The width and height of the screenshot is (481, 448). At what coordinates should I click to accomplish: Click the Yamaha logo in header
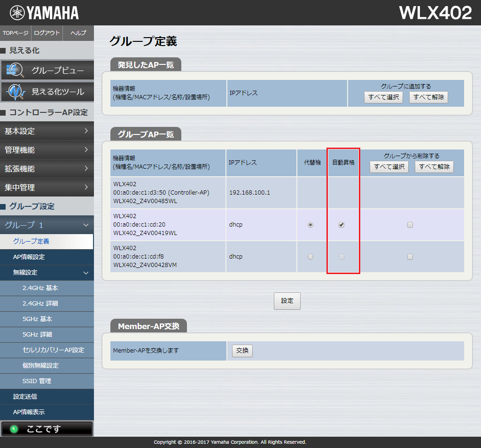pos(44,13)
